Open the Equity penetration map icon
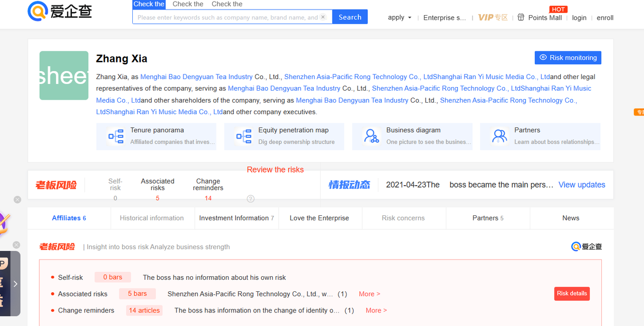 [x=244, y=136]
